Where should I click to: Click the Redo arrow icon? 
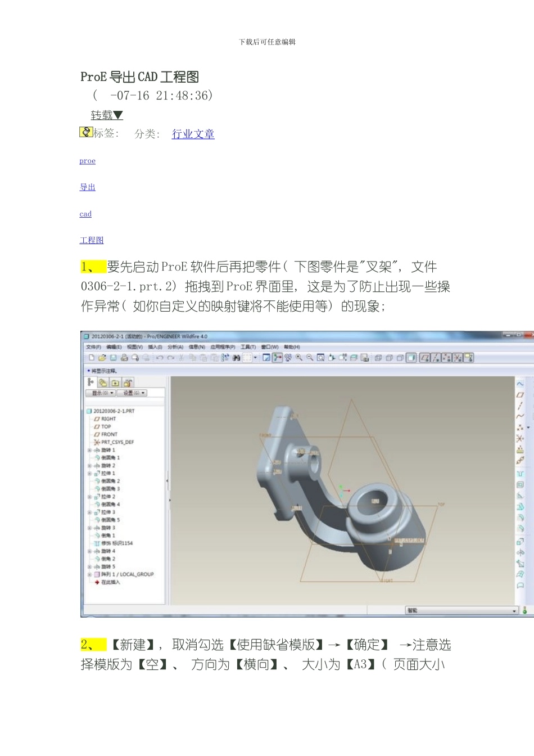coord(170,357)
